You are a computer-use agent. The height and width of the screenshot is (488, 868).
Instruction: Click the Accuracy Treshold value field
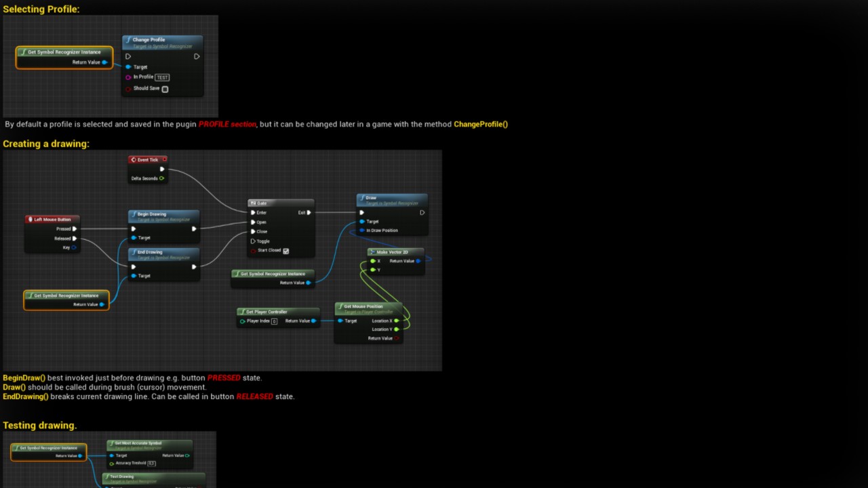pos(151,464)
